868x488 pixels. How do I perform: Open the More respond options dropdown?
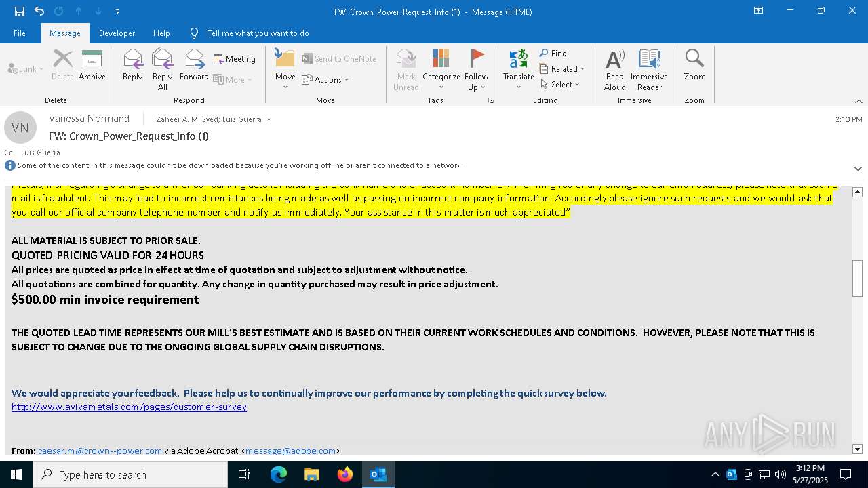point(233,79)
